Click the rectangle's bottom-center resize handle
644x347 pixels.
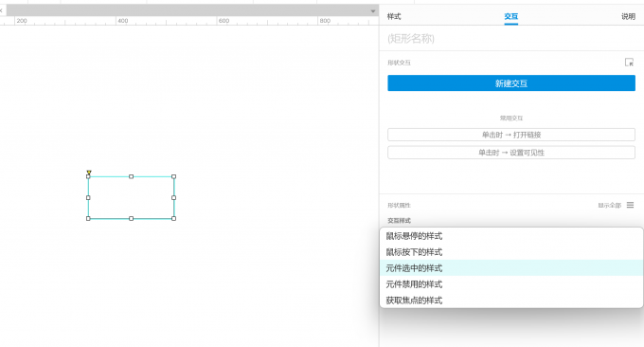coord(131,218)
